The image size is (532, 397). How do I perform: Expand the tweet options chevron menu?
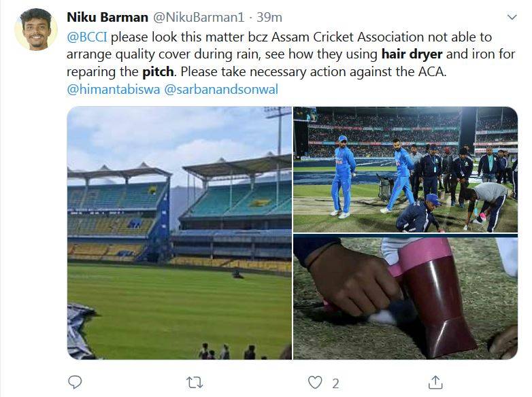pos(512,17)
